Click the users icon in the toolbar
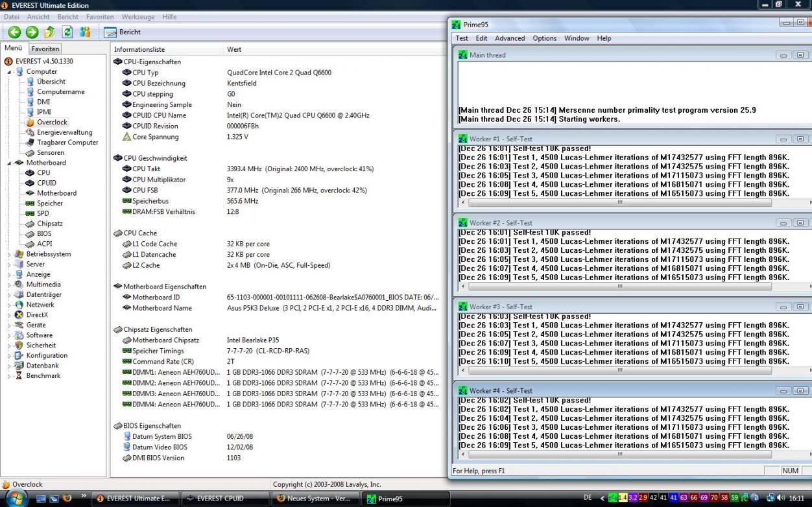The image size is (812, 507). pos(85,32)
